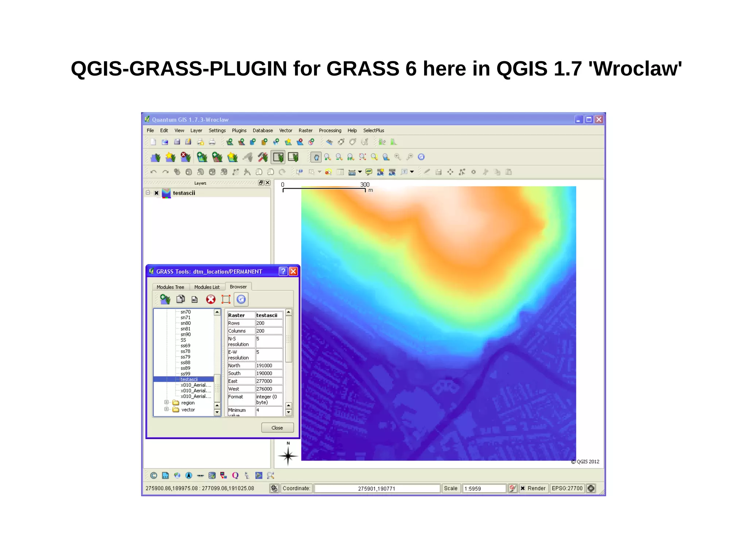Open the Measure tool dropdown arrow
The width and height of the screenshot is (747, 560).
(x=360, y=172)
